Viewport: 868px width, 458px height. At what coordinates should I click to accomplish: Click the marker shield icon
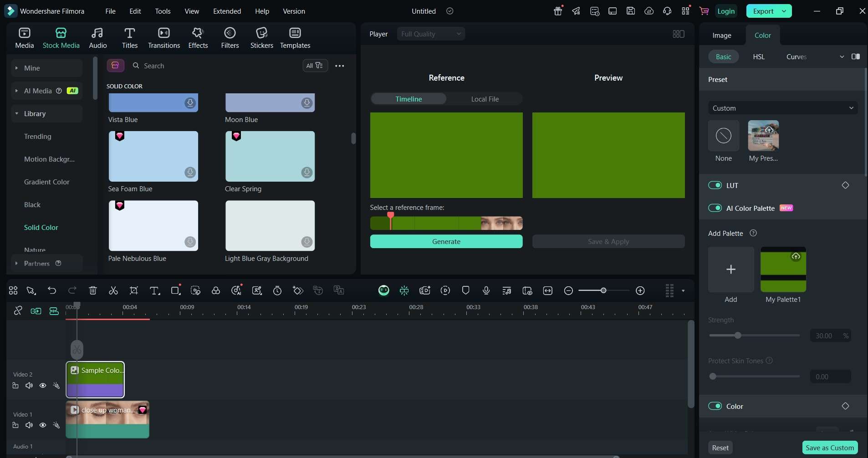coord(466,290)
